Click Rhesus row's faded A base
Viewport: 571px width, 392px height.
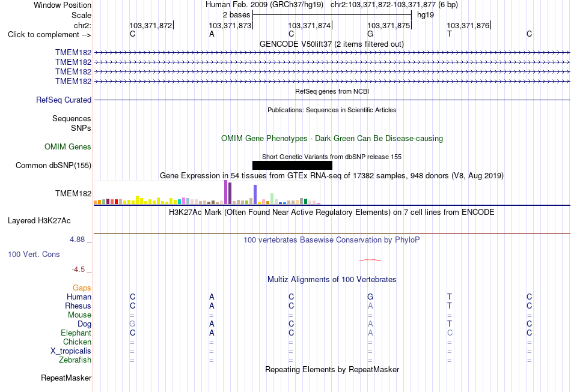[370, 306]
